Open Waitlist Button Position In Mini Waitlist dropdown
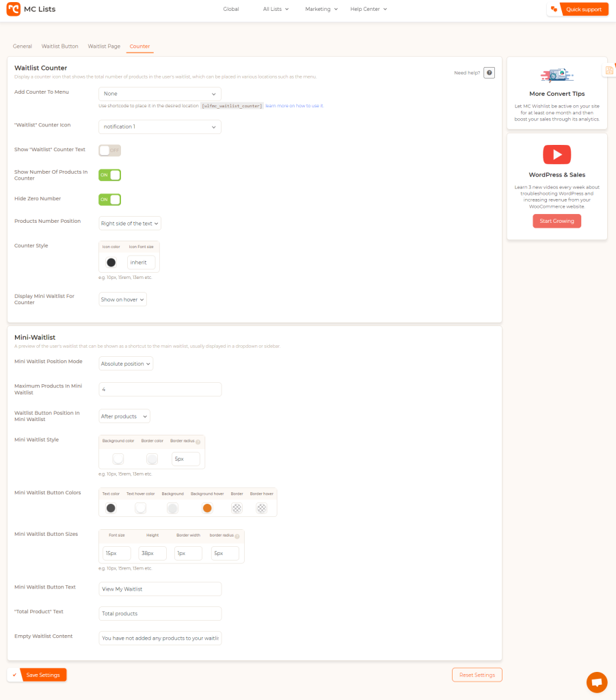This screenshot has width=616, height=700. [124, 416]
